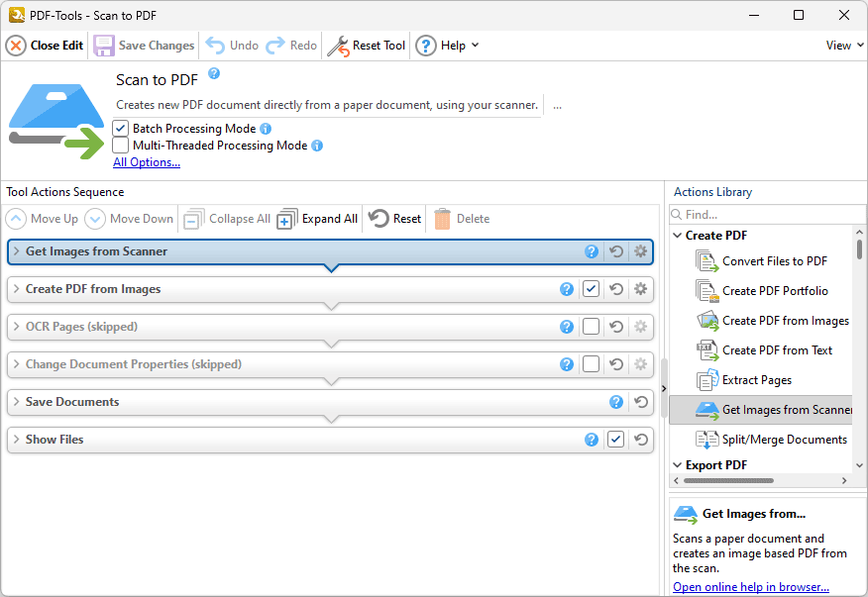Expand the Get Images from Scanner action

[16, 251]
